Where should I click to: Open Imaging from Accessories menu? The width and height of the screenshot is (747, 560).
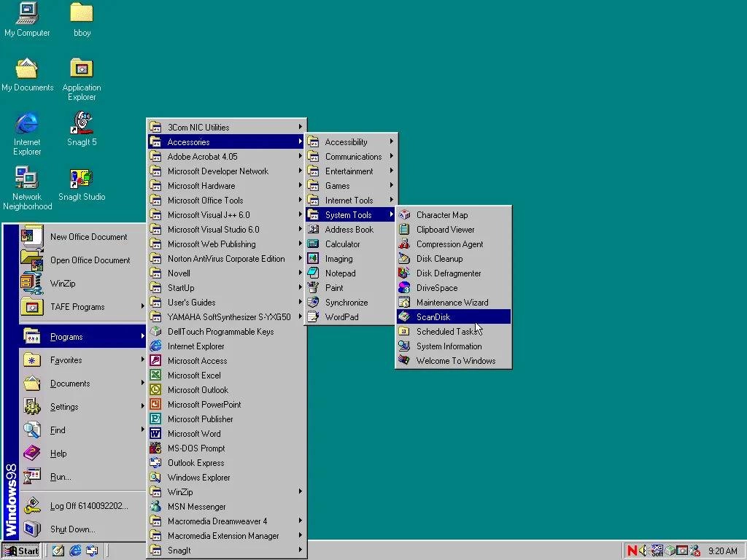(351, 259)
